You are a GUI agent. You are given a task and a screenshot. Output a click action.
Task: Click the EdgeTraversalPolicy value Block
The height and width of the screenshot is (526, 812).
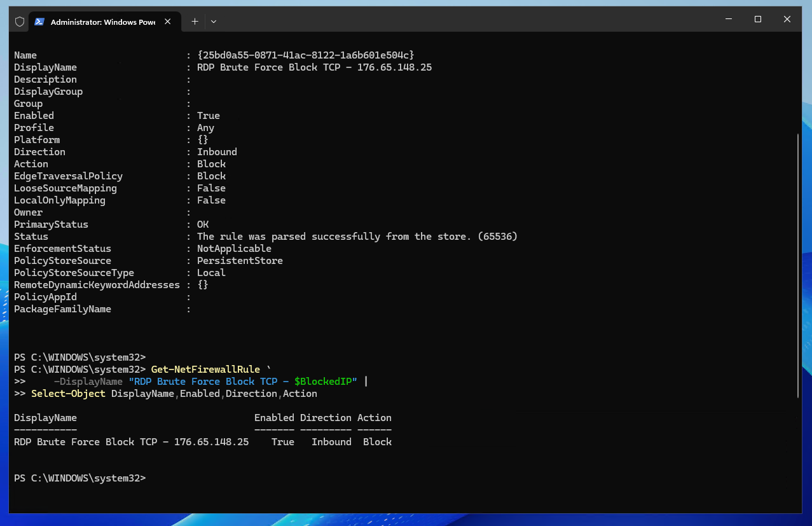[x=211, y=176]
